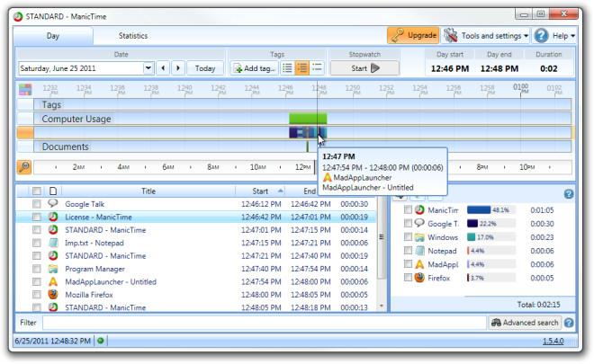This screenshot has width=594, height=364.
Task: Check the Google Talk row checkbox
Action: click(37, 204)
